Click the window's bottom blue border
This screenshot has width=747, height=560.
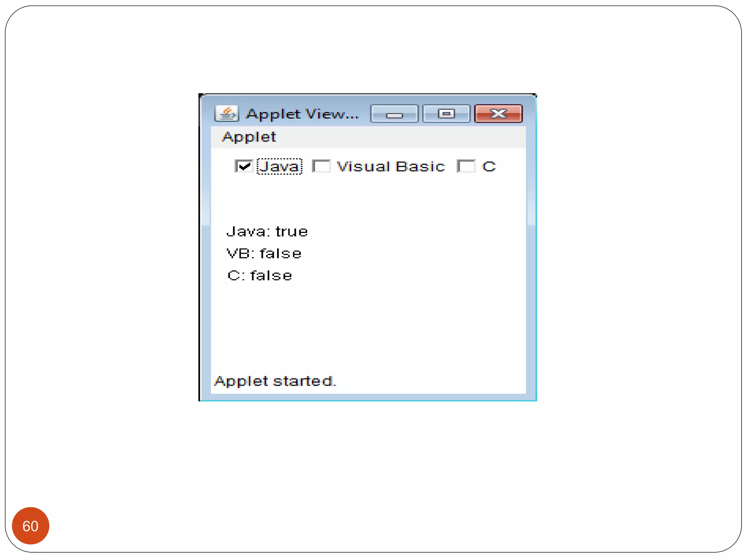tap(368, 398)
